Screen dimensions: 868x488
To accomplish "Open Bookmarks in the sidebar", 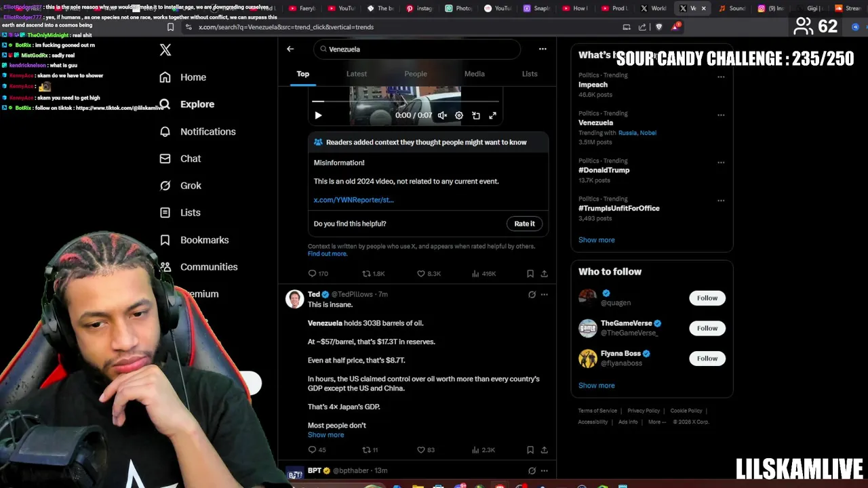I will pyautogui.click(x=194, y=240).
